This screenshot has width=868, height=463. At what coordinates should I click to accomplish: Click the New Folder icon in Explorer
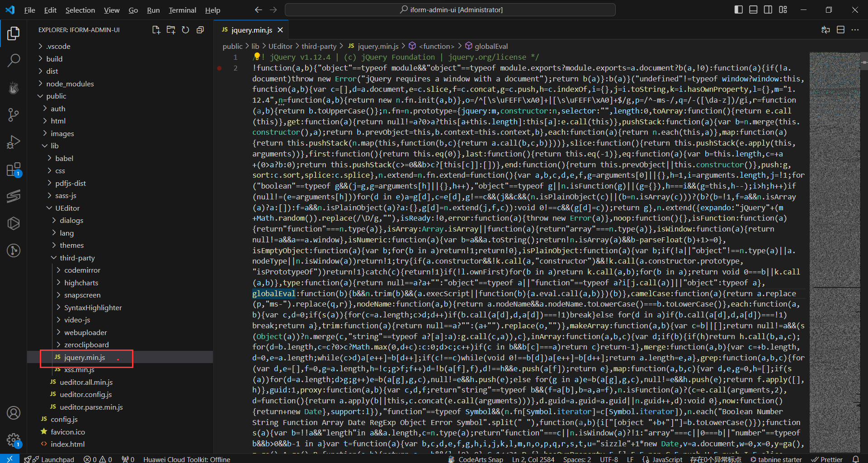171,30
